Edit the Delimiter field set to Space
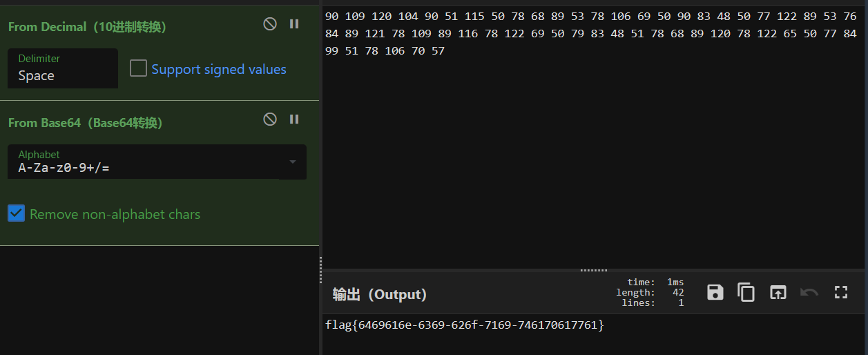The width and height of the screenshot is (868, 355). [63, 68]
